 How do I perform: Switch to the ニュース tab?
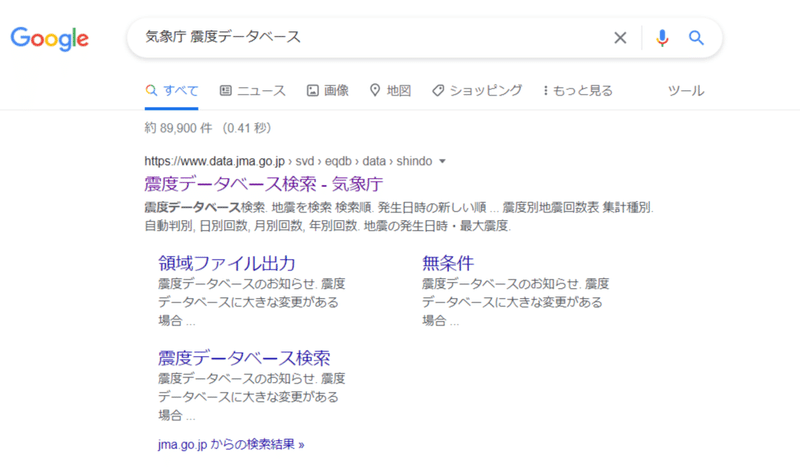tap(253, 90)
